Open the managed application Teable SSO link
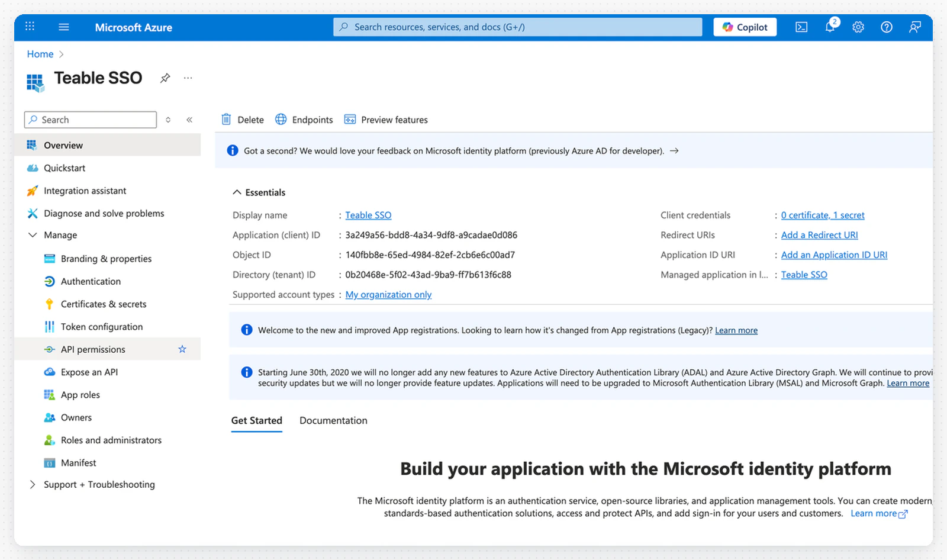The image size is (947, 560). [x=804, y=275]
